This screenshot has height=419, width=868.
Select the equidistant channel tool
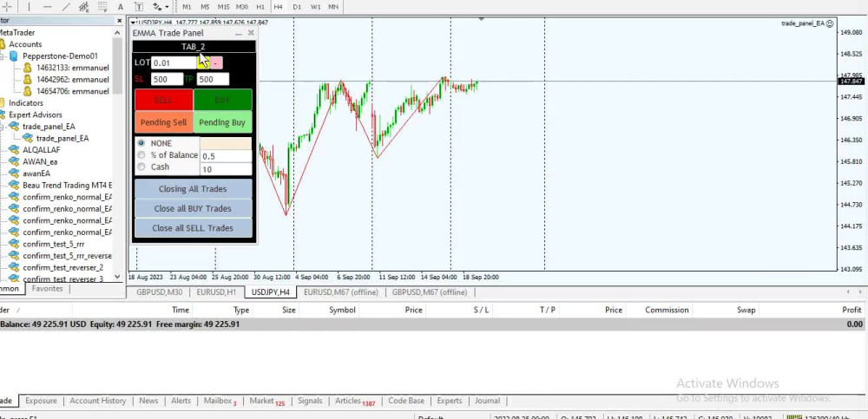(x=83, y=7)
